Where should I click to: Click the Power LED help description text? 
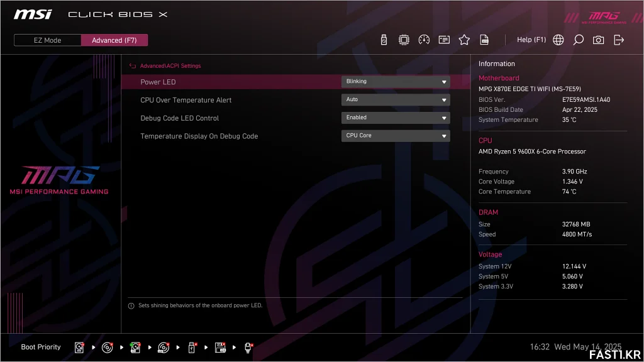pyautogui.click(x=201, y=305)
